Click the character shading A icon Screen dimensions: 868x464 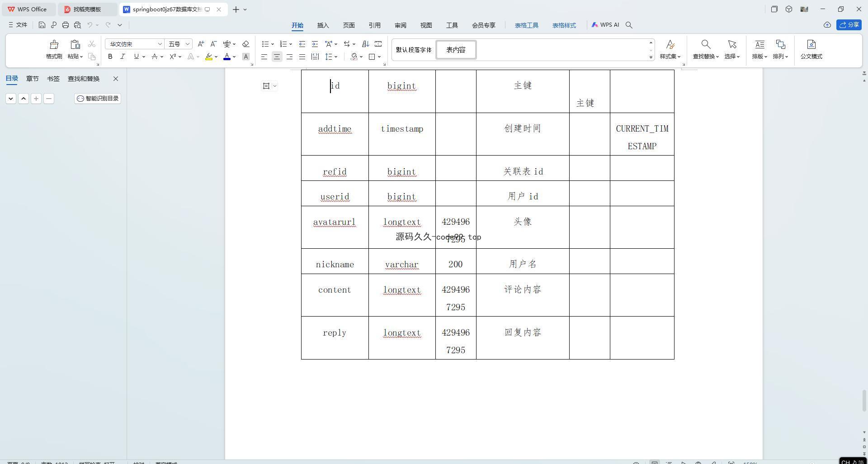click(x=246, y=57)
